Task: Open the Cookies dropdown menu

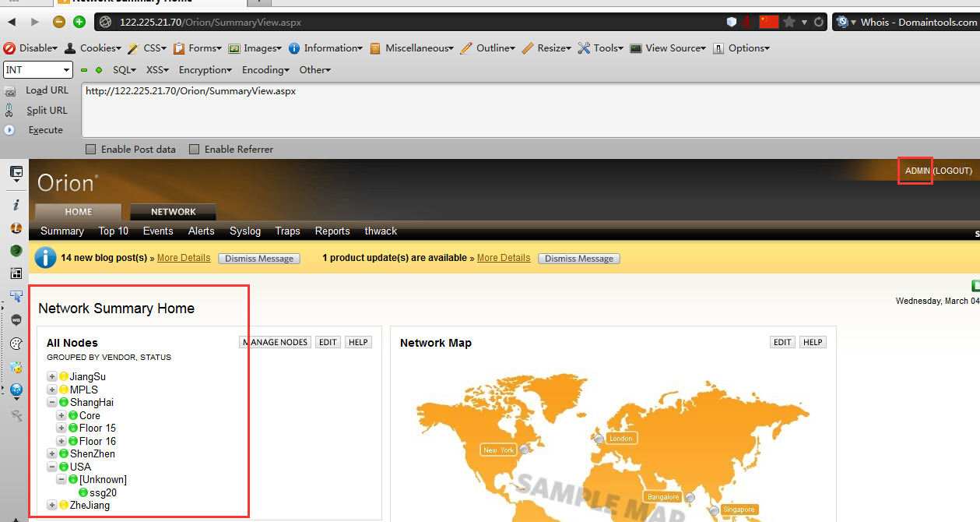Action: (x=93, y=48)
